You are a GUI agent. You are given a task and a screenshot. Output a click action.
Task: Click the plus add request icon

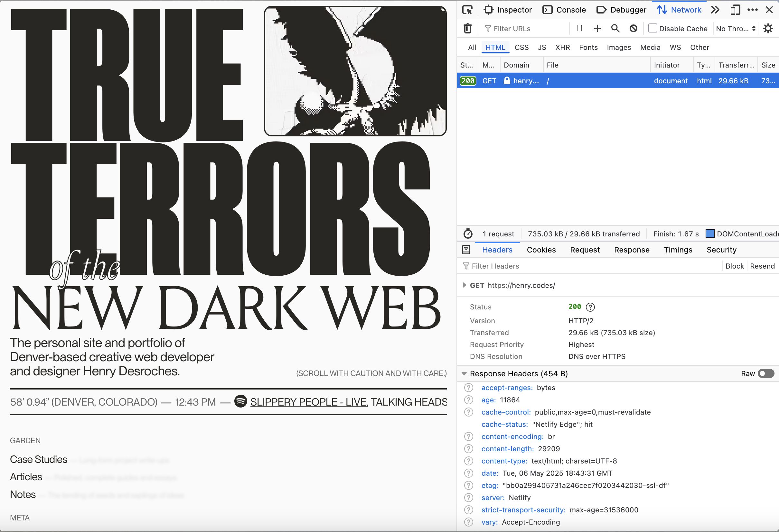click(x=597, y=29)
